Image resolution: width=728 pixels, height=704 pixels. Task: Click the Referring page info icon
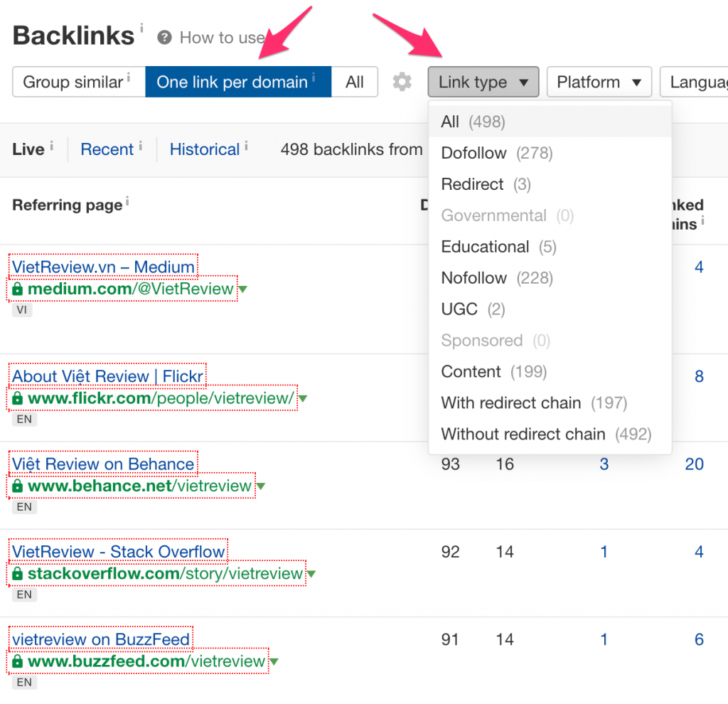[x=127, y=201]
